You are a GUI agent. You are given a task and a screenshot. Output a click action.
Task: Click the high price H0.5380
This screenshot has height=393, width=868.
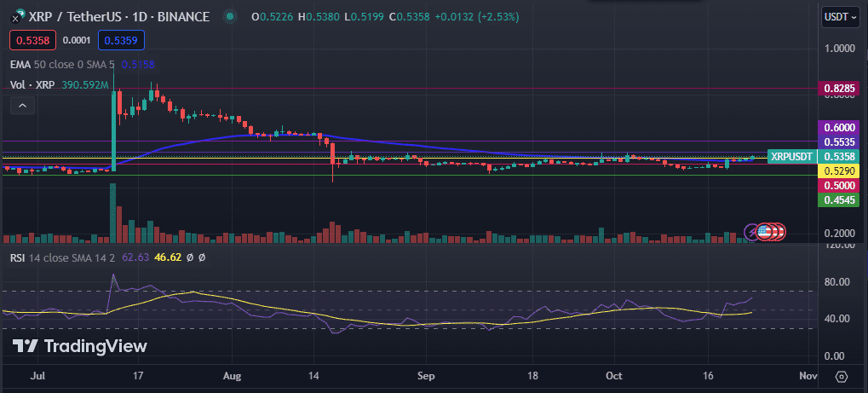pyautogui.click(x=319, y=17)
